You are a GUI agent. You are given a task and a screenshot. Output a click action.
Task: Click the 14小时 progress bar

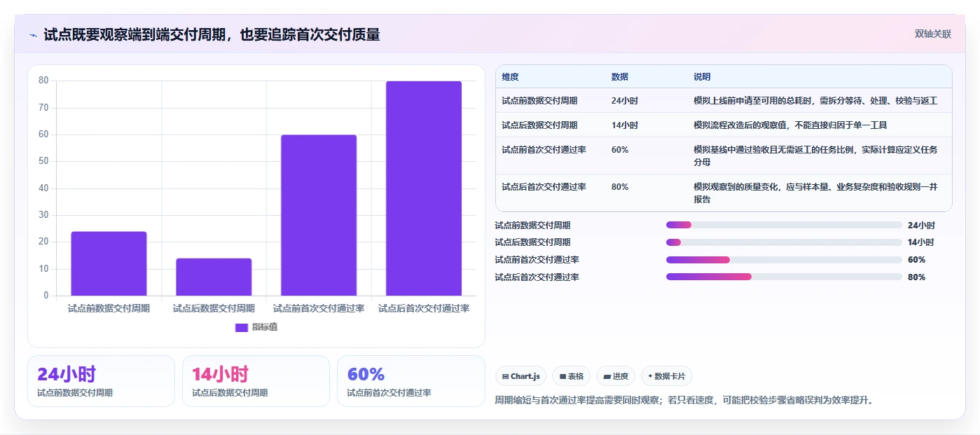tap(784, 242)
